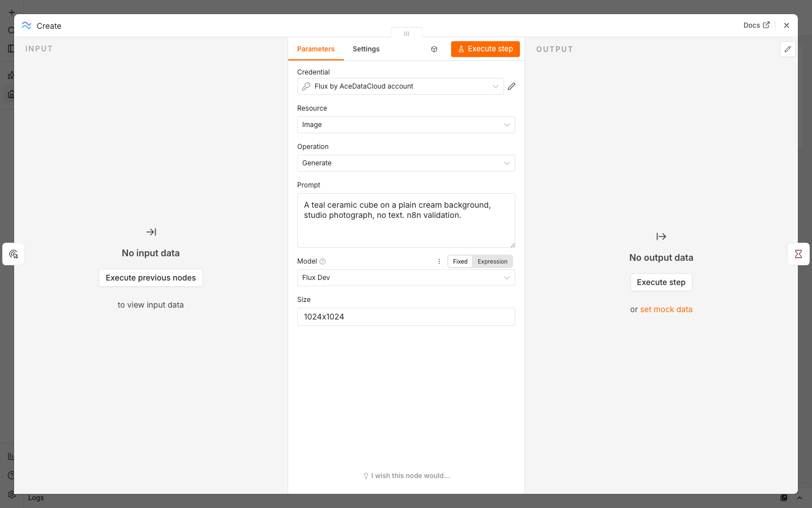Switch to the Settings tab
Image resolution: width=812 pixels, height=508 pixels.
(x=366, y=49)
